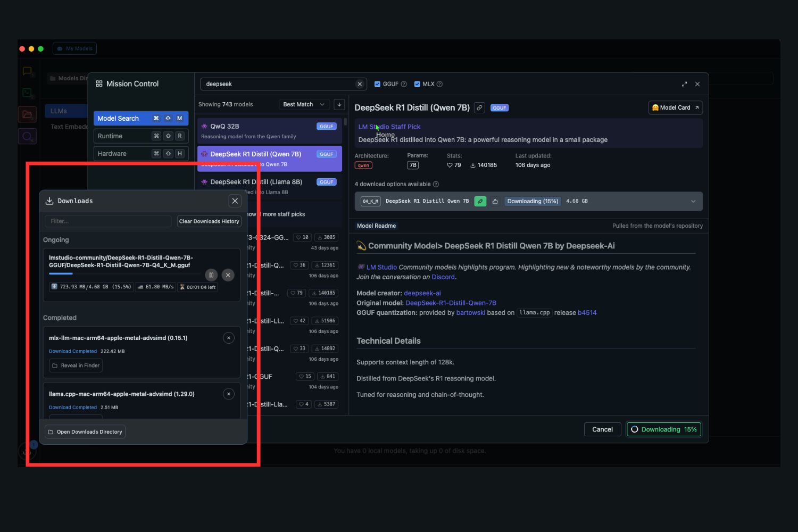The width and height of the screenshot is (798, 532).
Task: Click Open Downloads Directory
Action: coord(85,431)
